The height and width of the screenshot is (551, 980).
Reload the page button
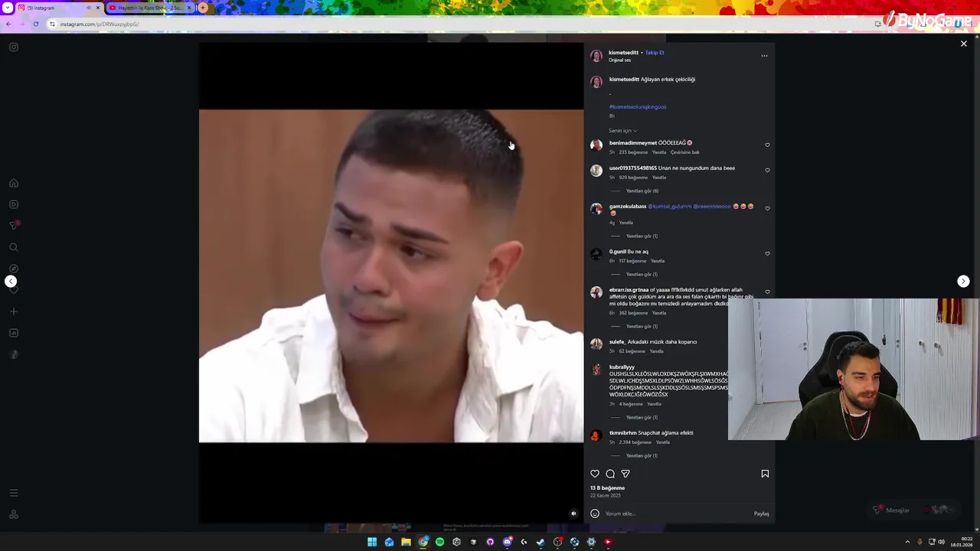pyautogui.click(x=35, y=24)
